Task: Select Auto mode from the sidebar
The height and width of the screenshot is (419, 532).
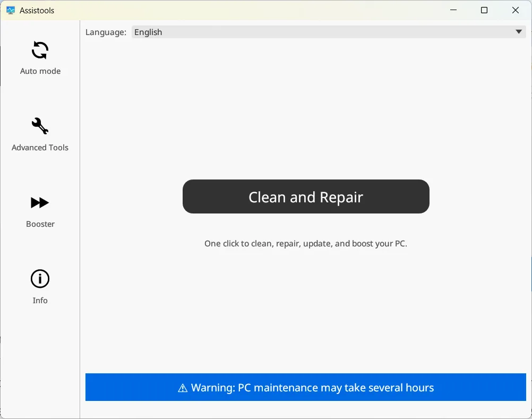Action: tap(40, 58)
